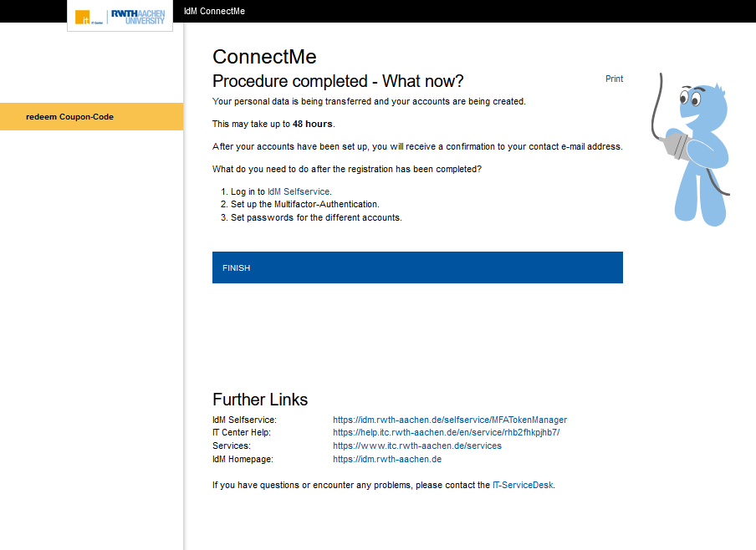The image size is (756, 550).
Task: Click the bold '48 hours' text
Action: (x=313, y=124)
